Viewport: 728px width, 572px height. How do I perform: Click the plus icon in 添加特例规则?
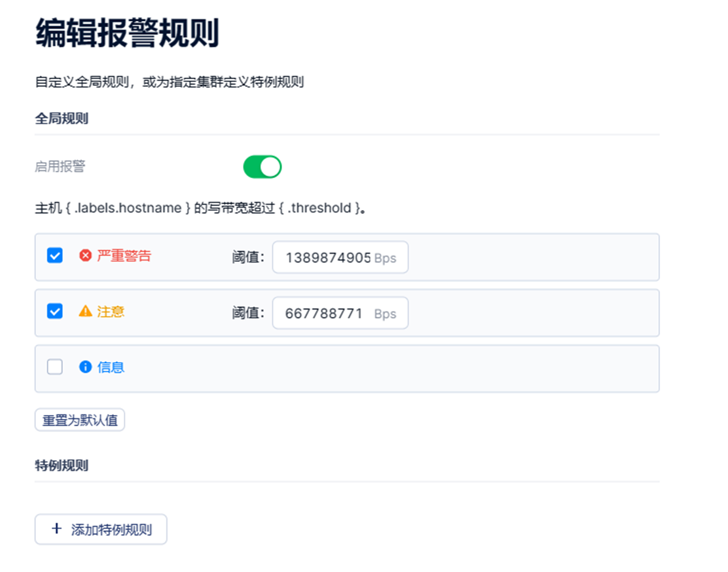57,528
